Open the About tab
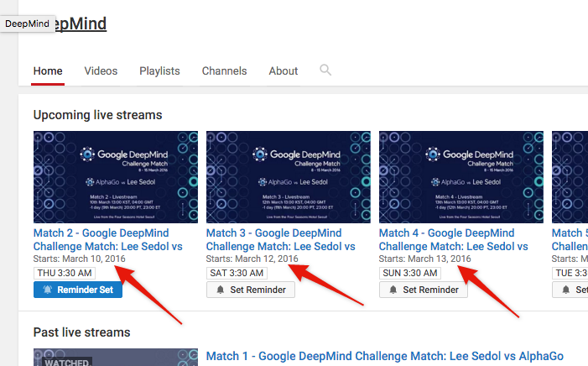This screenshot has height=366, width=588. (284, 71)
